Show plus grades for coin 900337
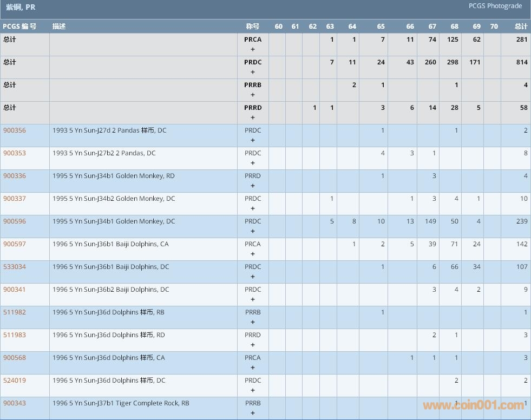 point(253,208)
